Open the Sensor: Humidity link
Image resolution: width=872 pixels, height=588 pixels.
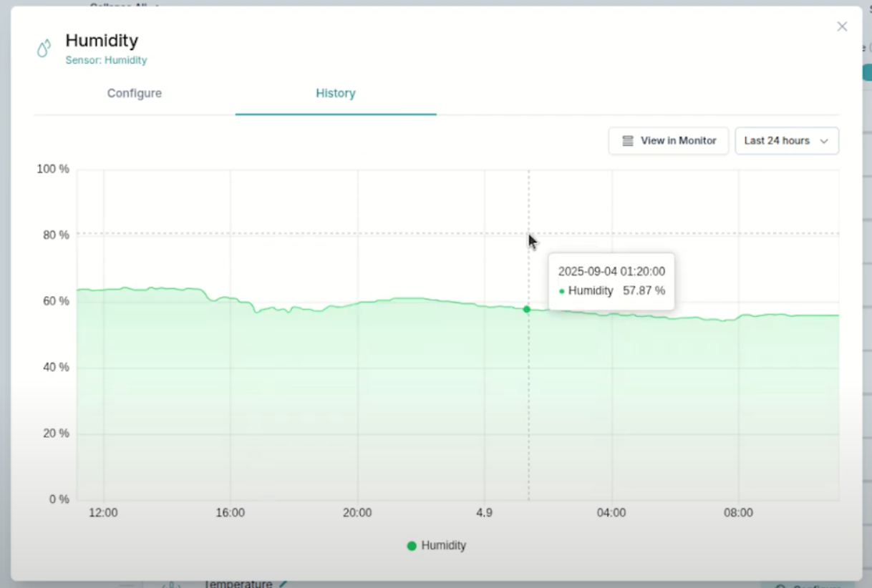click(x=106, y=60)
